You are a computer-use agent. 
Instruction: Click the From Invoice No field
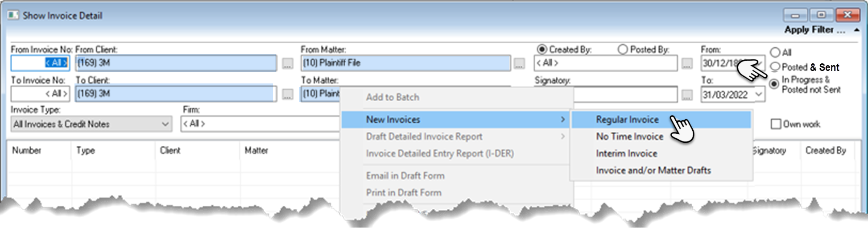coord(40,63)
